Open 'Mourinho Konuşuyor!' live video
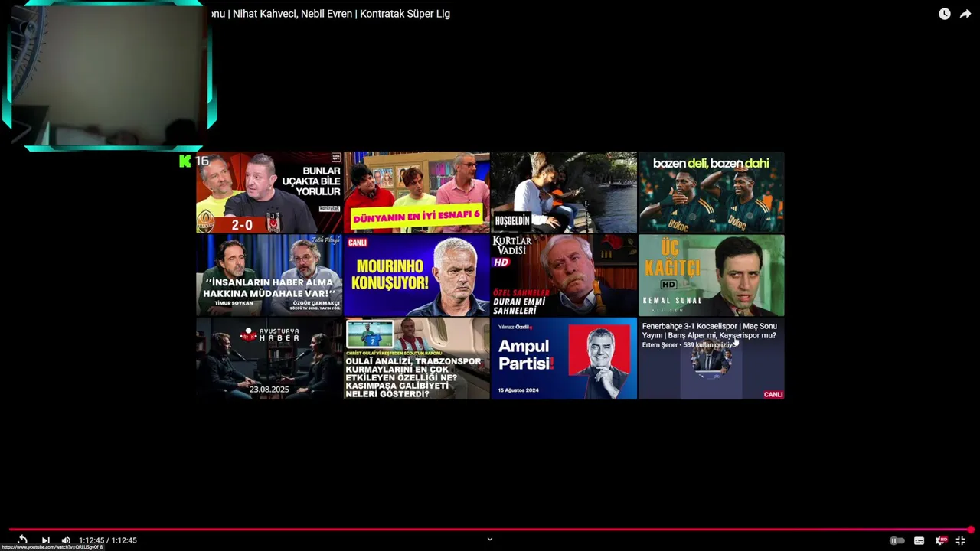 pyautogui.click(x=416, y=275)
